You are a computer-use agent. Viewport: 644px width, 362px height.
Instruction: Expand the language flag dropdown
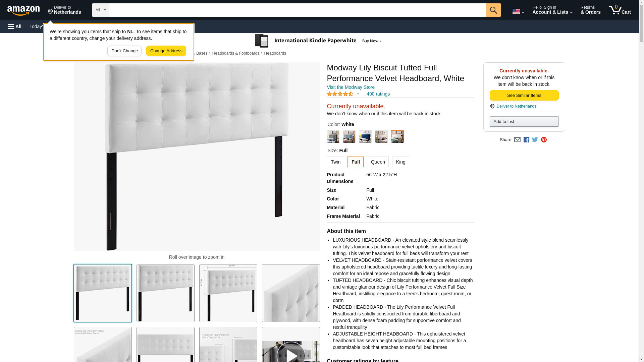[x=518, y=11]
